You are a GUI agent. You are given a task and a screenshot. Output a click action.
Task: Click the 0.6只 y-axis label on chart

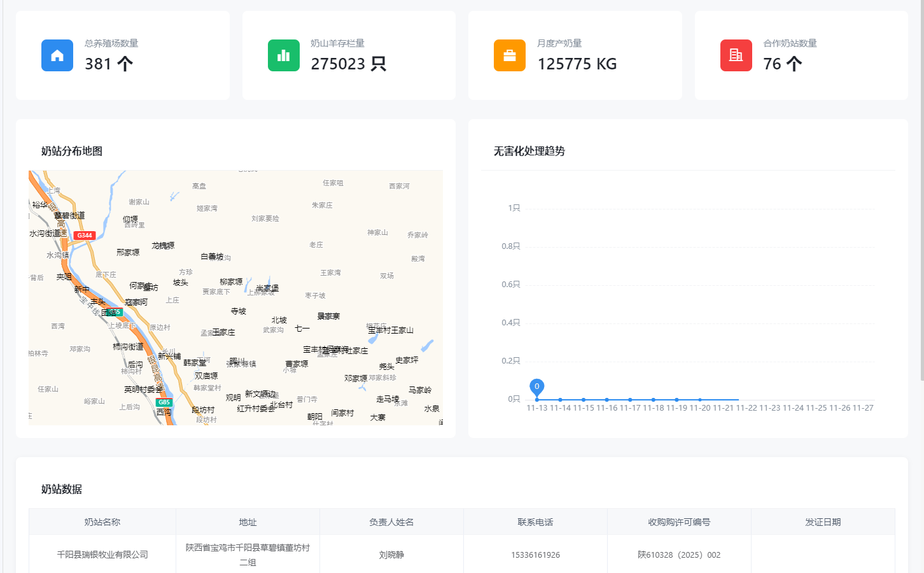(511, 285)
